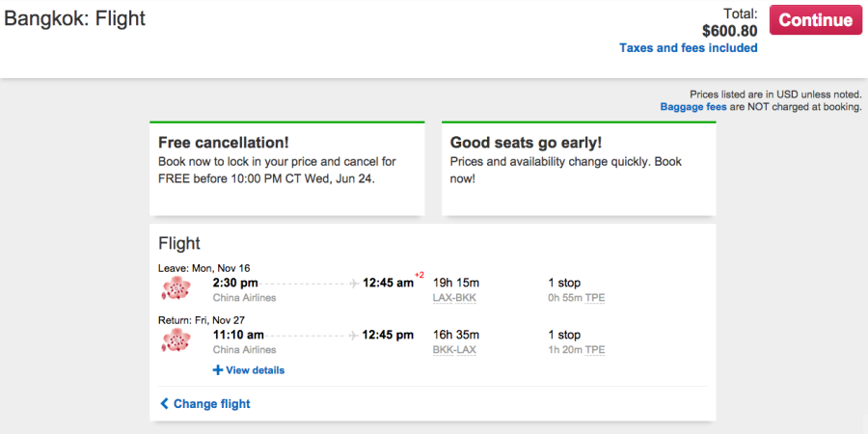Viewport: 868px width, 434px height.
Task: Click the airplane icon on the outbound timeline
Action: tap(354, 284)
